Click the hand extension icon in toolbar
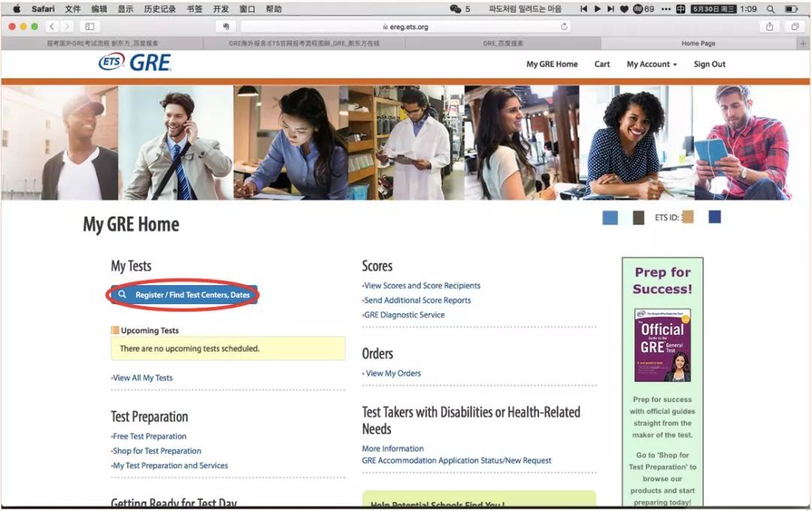Image resolution: width=812 pixels, height=511 pixels. click(x=226, y=26)
